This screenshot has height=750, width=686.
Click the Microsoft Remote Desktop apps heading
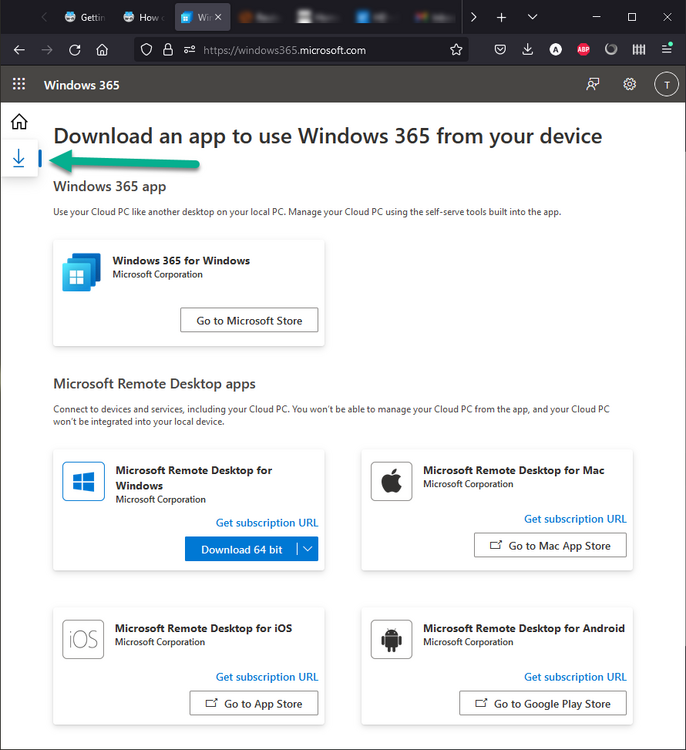coord(155,384)
